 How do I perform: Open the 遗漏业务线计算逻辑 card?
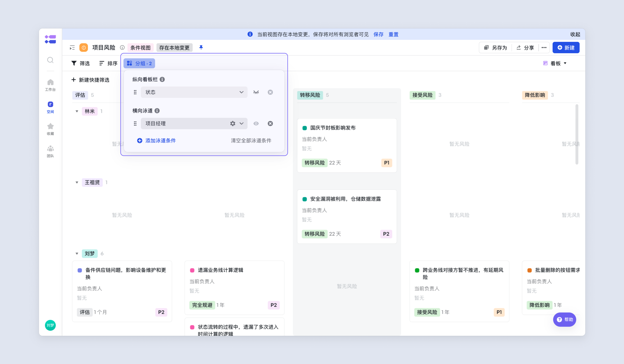[234, 287]
